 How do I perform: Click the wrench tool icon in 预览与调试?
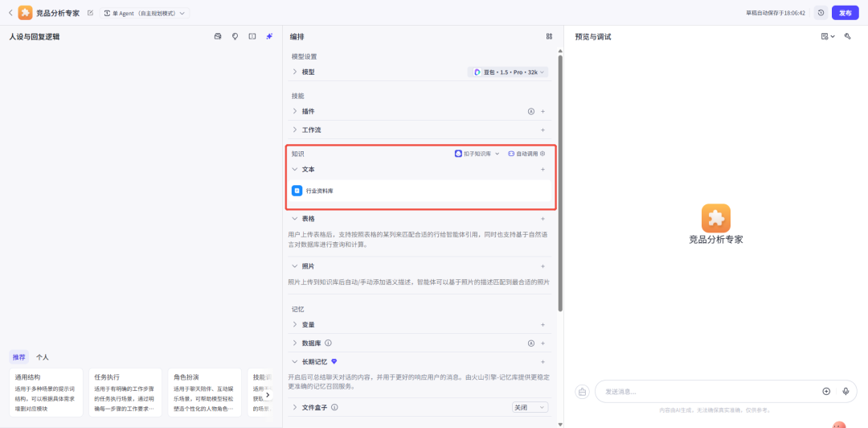[847, 36]
